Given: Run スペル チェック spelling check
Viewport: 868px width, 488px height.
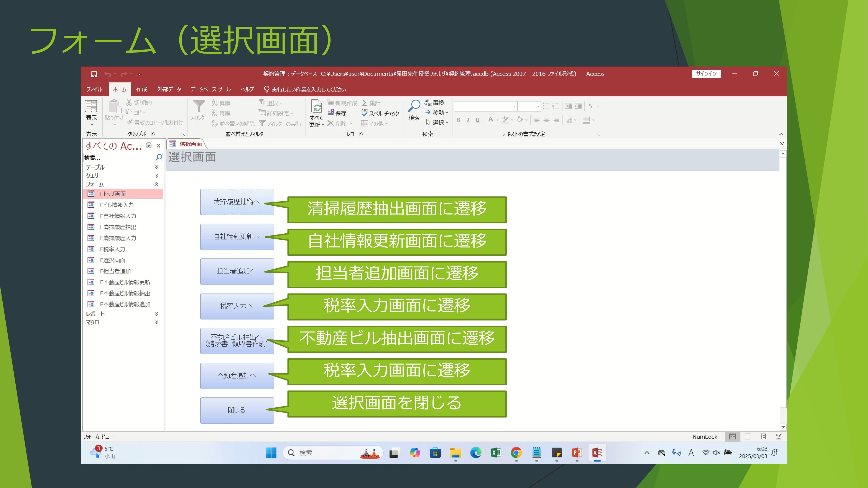Looking at the screenshot, I should 380,113.
